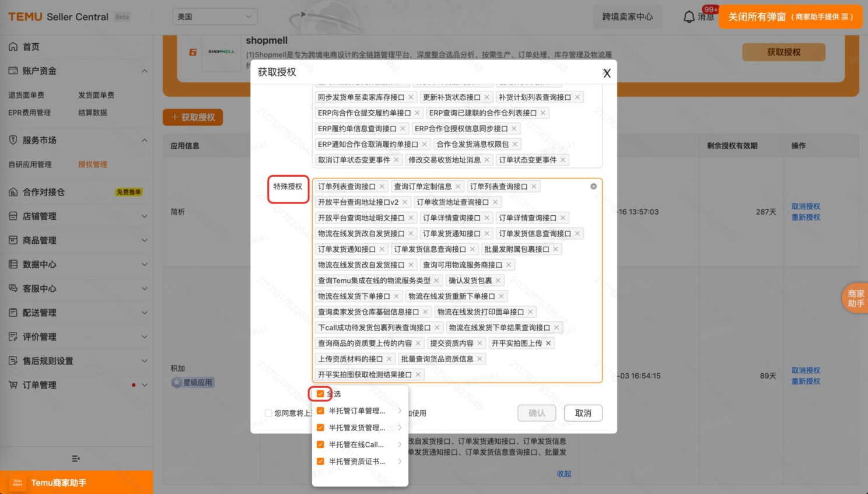Remove the 查询订单定制信息 tag
868x494 pixels.
tap(458, 187)
